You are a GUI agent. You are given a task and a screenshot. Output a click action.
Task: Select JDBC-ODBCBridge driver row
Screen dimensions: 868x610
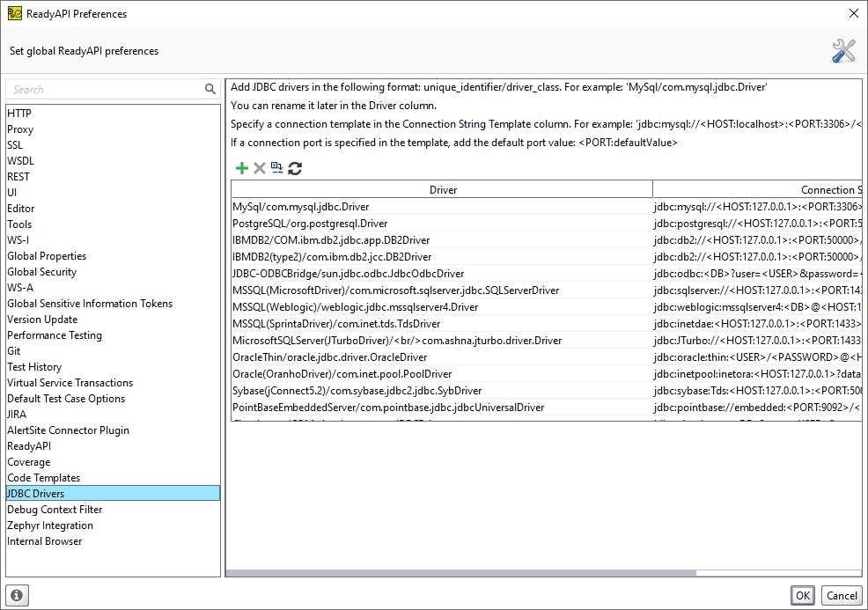442,274
